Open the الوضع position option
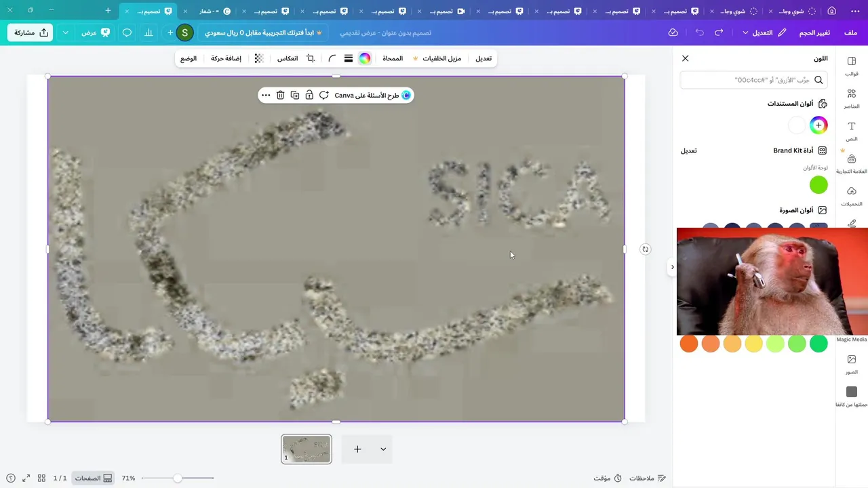 tap(189, 58)
